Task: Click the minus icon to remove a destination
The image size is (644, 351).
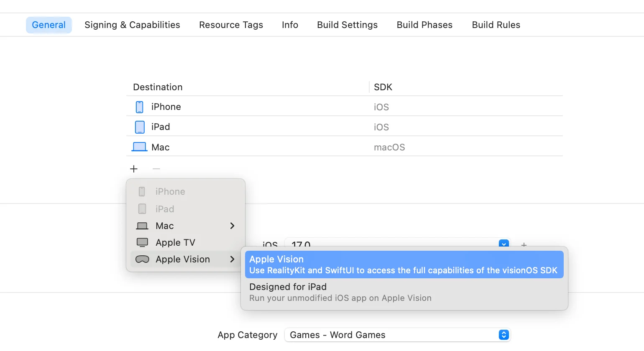Action: (156, 169)
